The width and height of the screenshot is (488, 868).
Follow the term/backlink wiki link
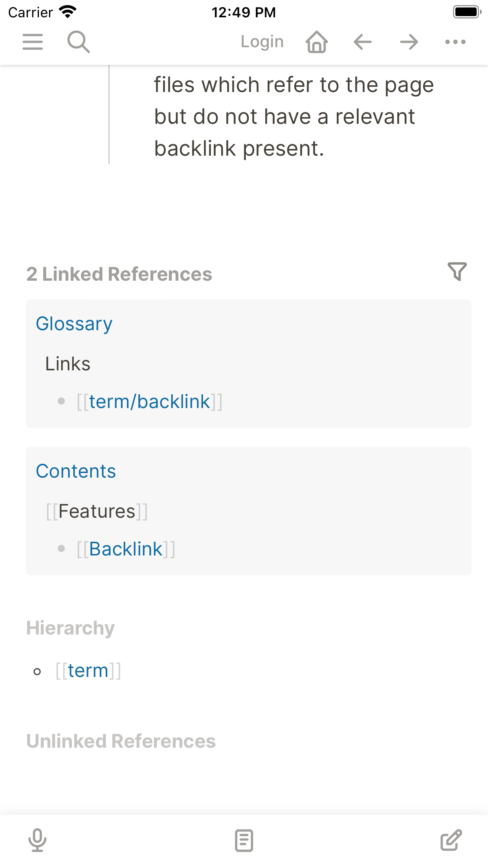[150, 401]
